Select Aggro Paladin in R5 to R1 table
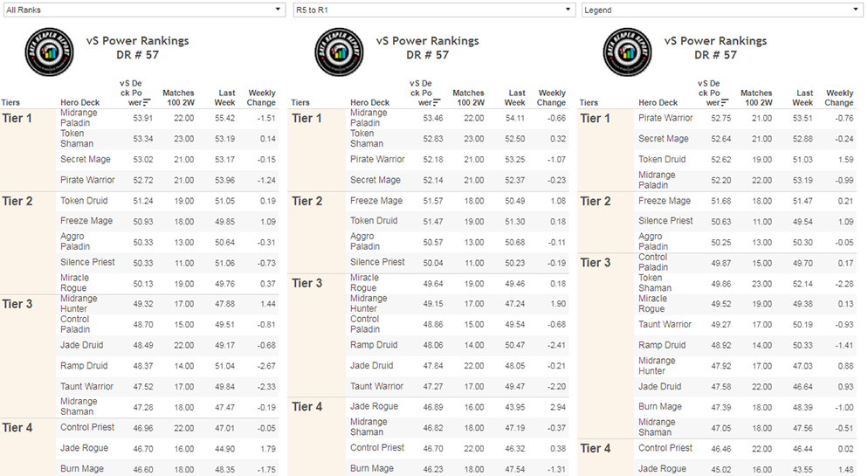Screen dimensions: 868x476 365,241
